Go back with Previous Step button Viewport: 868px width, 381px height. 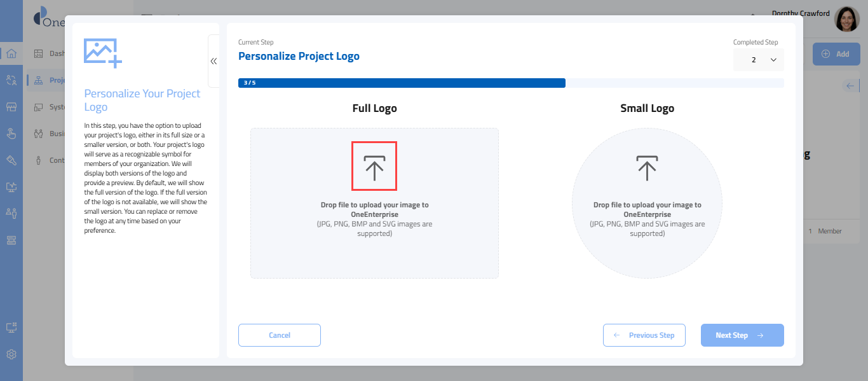tap(644, 335)
